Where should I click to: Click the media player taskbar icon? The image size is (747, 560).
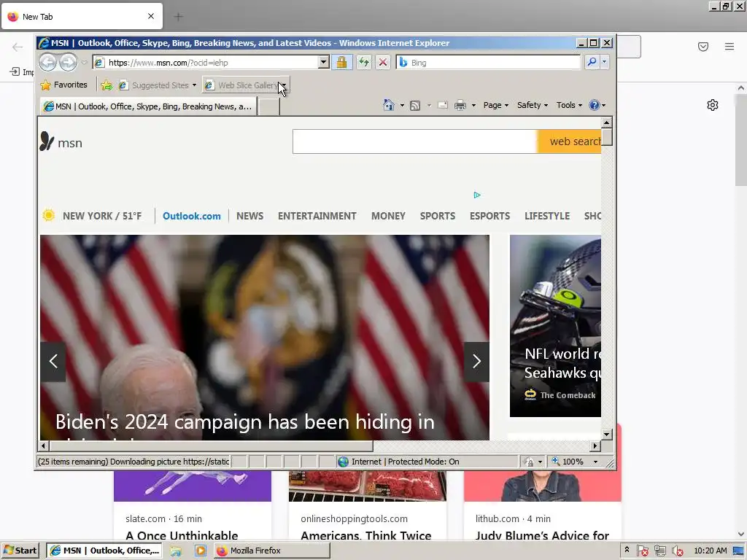tap(200, 551)
